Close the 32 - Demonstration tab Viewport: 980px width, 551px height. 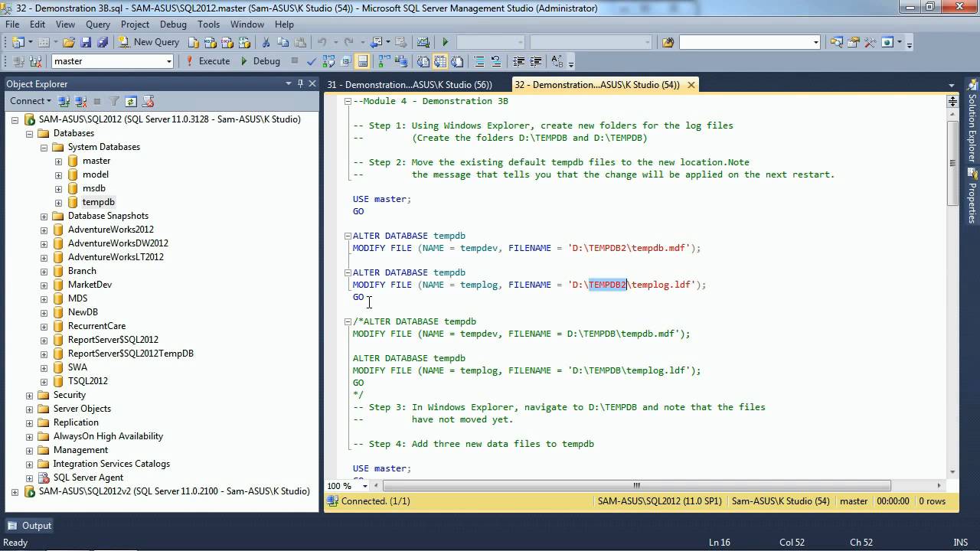point(691,84)
